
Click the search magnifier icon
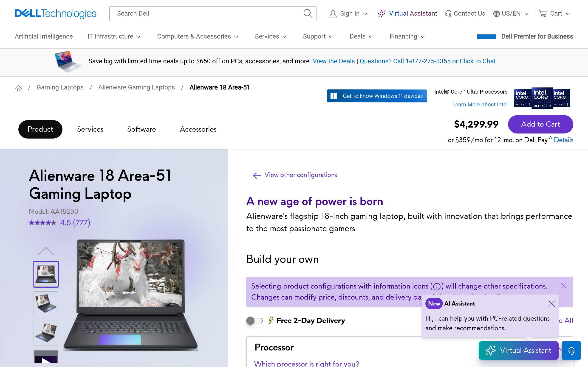click(308, 14)
